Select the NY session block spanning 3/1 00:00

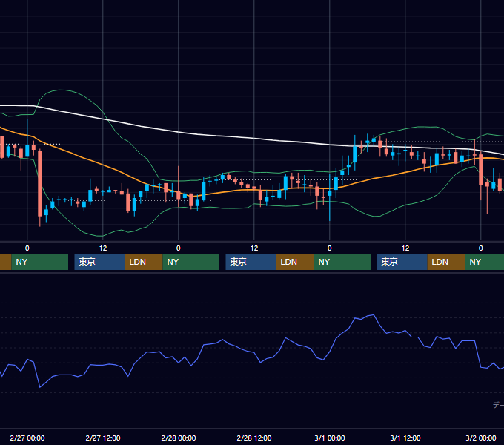(x=342, y=262)
